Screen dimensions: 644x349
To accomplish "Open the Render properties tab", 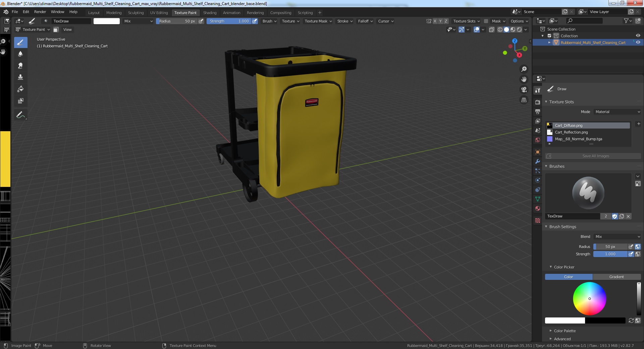I will point(538,102).
